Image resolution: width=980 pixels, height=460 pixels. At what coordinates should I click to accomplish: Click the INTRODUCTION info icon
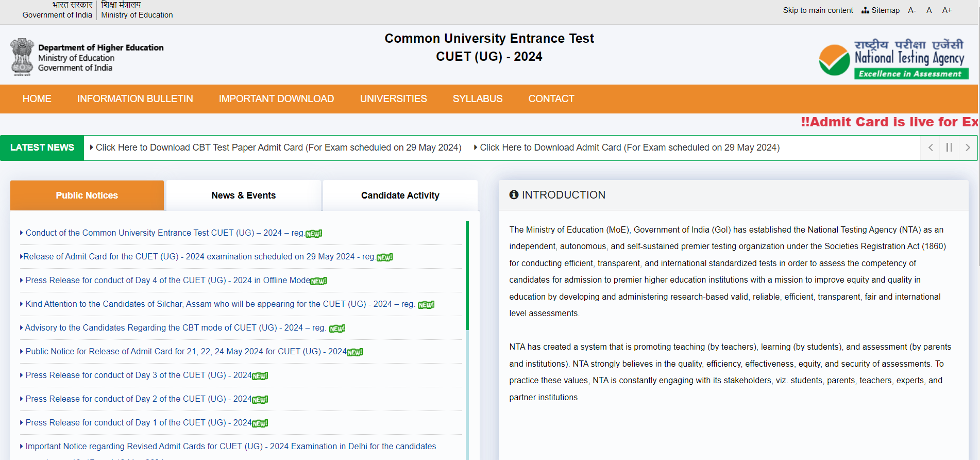point(514,195)
